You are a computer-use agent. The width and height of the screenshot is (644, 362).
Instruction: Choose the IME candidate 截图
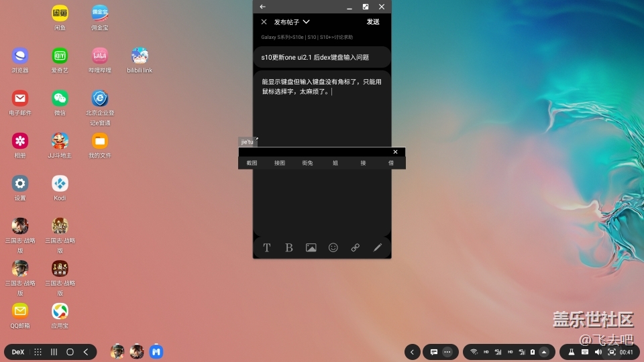point(252,163)
